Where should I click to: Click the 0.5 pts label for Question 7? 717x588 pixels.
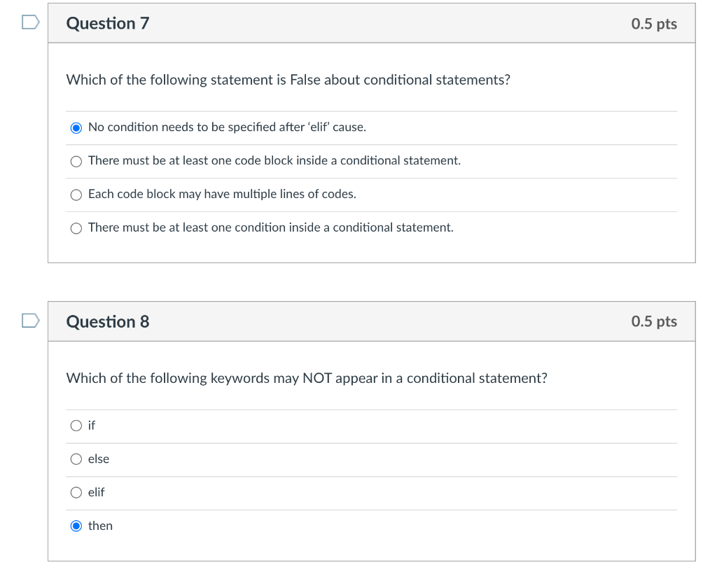point(654,23)
